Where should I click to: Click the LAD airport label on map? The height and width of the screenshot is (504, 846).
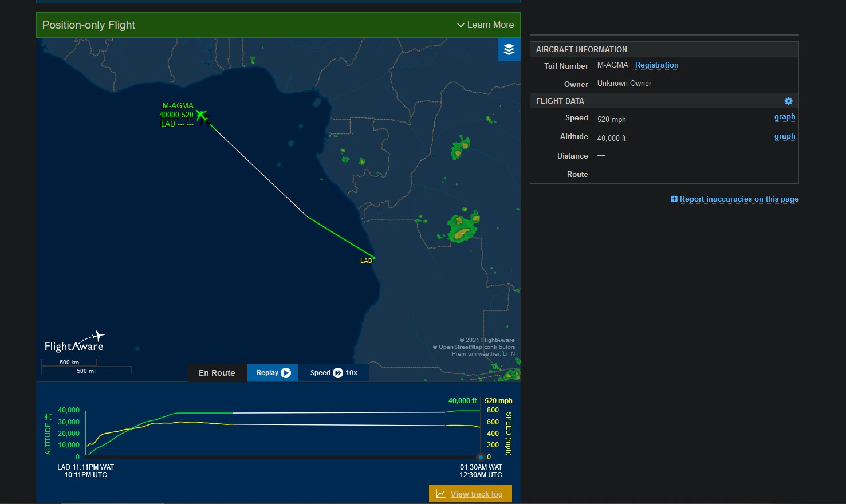click(366, 261)
